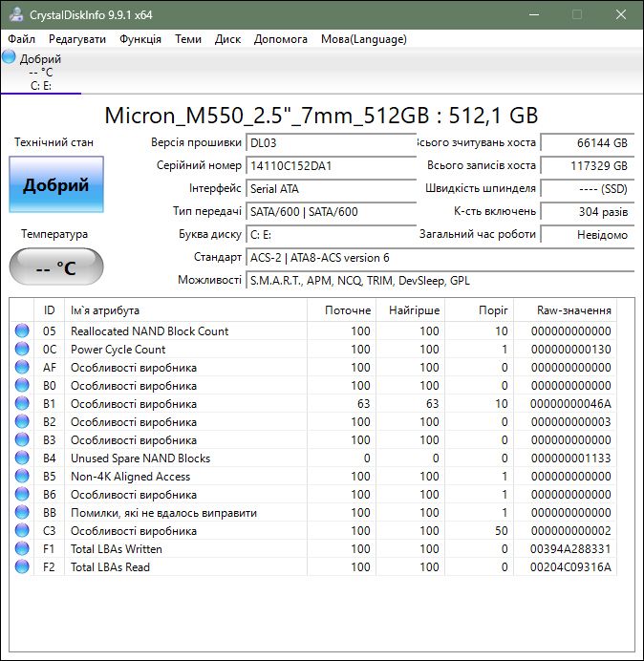This screenshot has height=661, width=644.
Task: Click the status orb of attribute BB
Action: 22,512
